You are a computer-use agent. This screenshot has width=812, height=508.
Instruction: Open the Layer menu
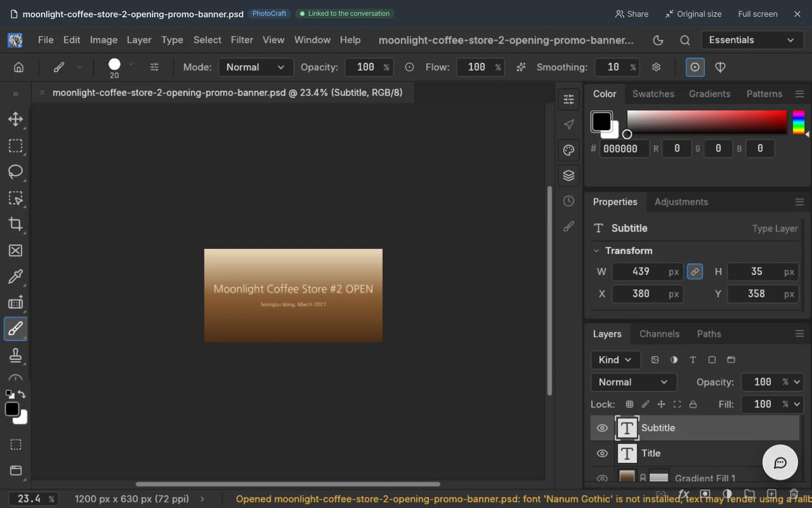point(139,40)
